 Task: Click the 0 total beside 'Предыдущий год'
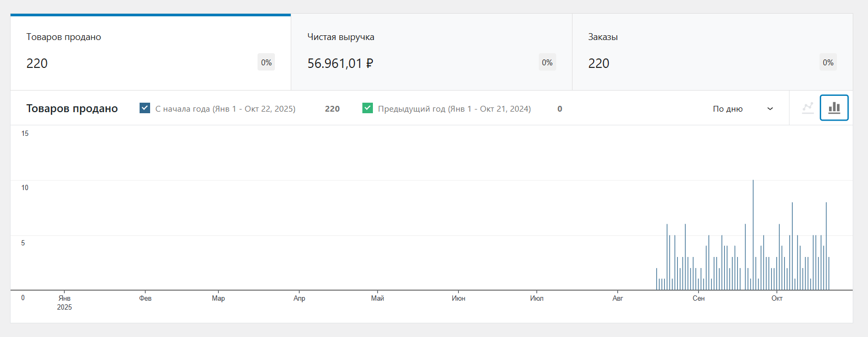[x=560, y=109]
